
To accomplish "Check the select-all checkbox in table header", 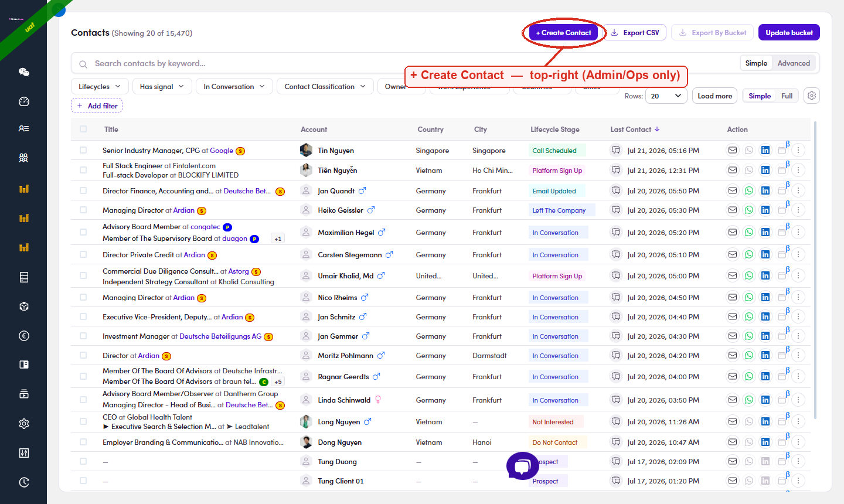I will 83,129.
